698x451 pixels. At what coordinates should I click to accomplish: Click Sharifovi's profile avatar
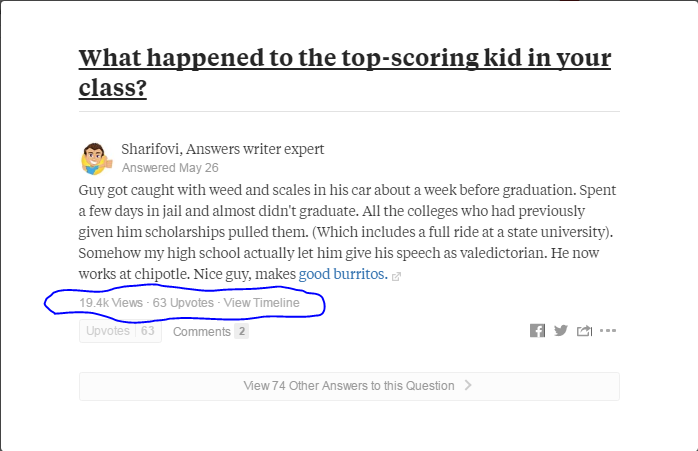coord(95,158)
